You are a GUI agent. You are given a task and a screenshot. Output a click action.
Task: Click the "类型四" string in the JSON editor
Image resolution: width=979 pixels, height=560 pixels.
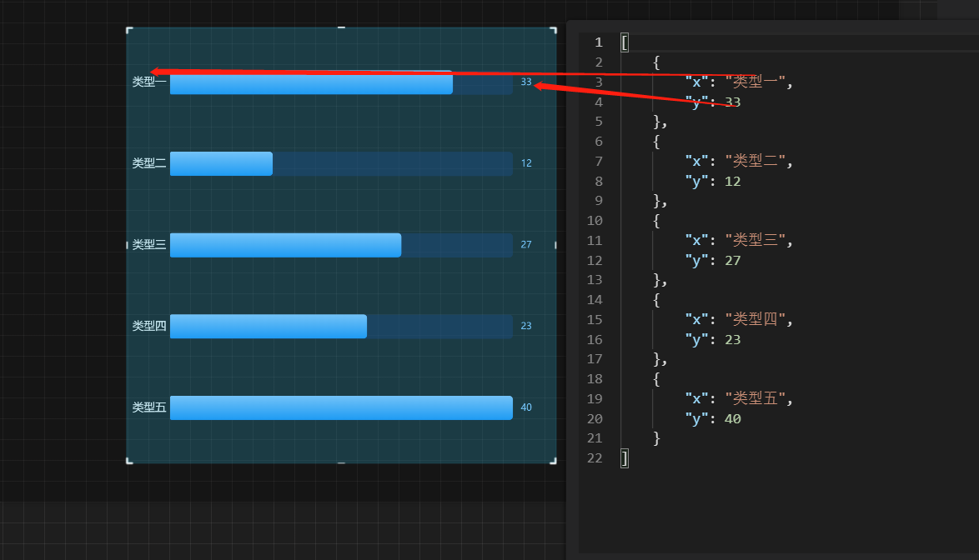click(x=755, y=319)
